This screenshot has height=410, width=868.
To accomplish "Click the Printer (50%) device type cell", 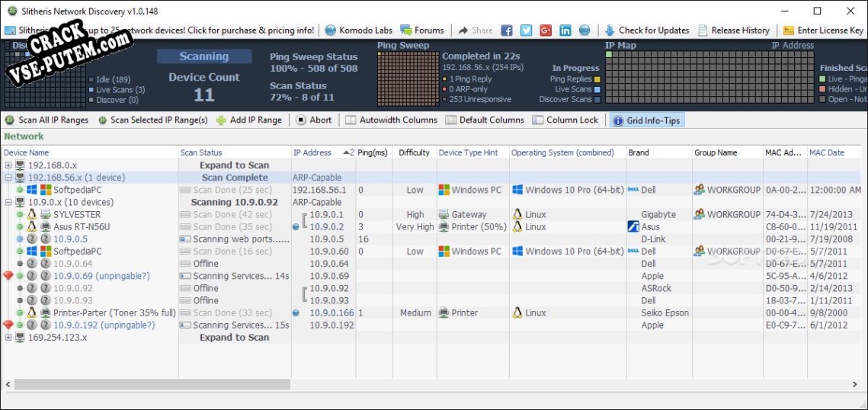I will click(472, 227).
